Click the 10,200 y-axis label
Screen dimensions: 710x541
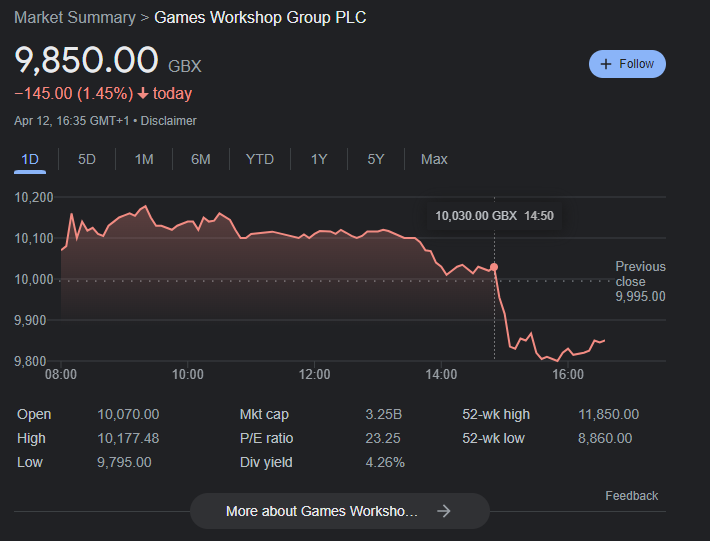[x=34, y=197]
